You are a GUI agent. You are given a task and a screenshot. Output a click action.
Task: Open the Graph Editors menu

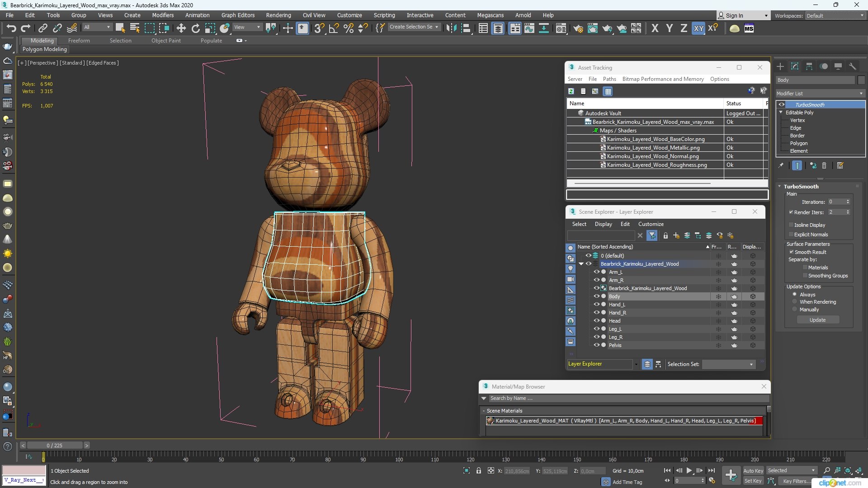[x=238, y=15]
